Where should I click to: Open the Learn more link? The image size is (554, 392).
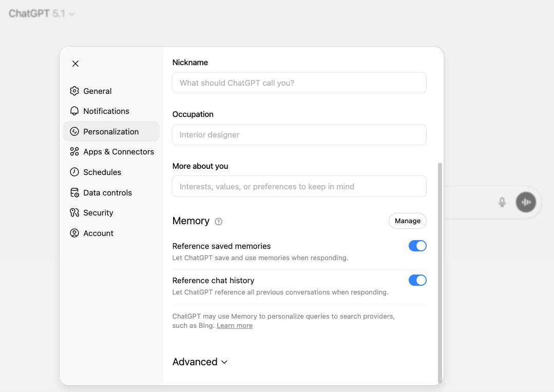(235, 325)
